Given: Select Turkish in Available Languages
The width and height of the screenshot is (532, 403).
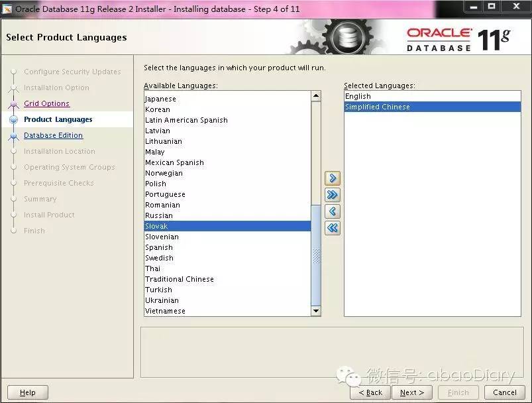Looking at the screenshot, I should (x=227, y=290).
